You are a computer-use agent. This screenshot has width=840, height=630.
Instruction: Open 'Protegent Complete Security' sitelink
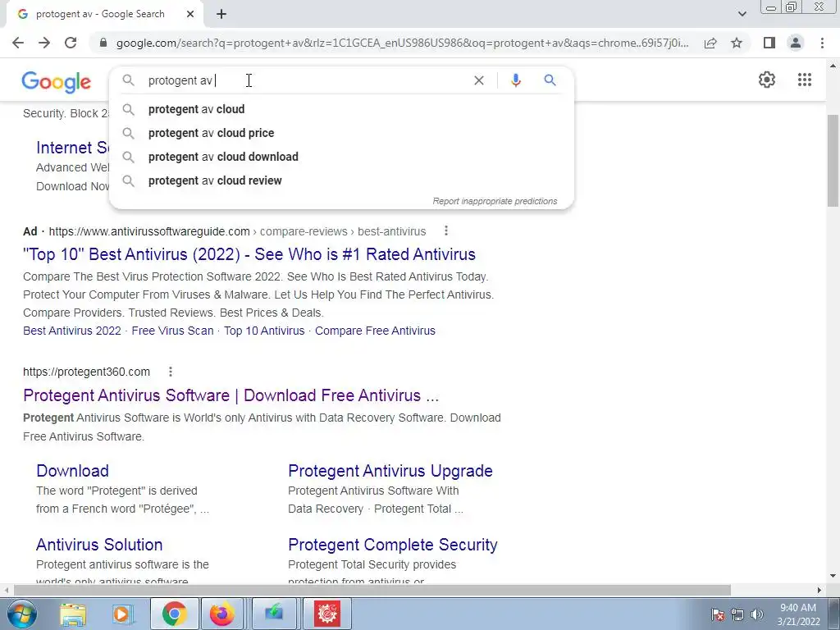click(393, 545)
